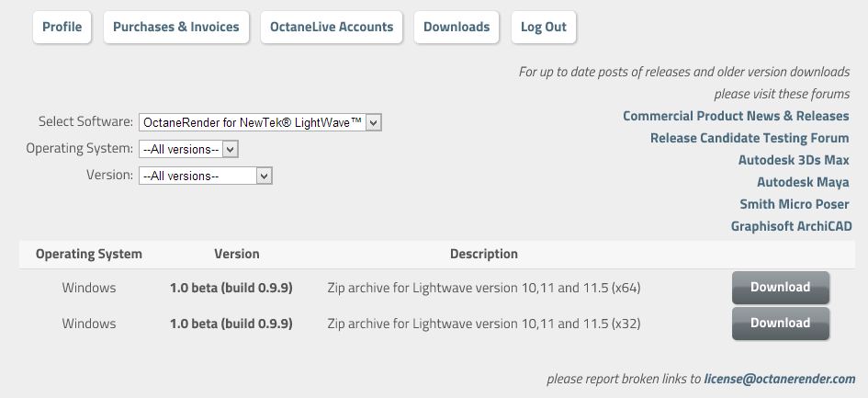The width and height of the screenshot is (868, 398).
Task: Open OctaneLive Accounts page
Action: pyautogui.click(x=332, y=27)
